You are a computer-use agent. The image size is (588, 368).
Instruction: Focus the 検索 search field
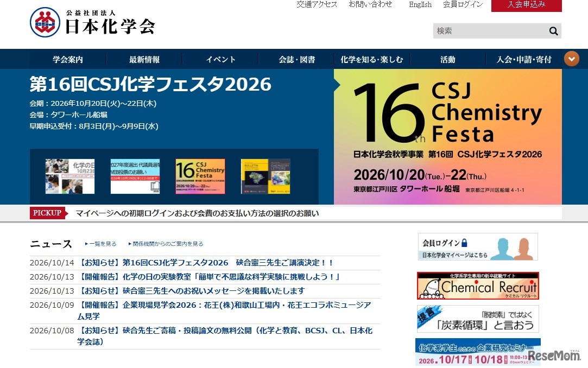tap(490, 31)
